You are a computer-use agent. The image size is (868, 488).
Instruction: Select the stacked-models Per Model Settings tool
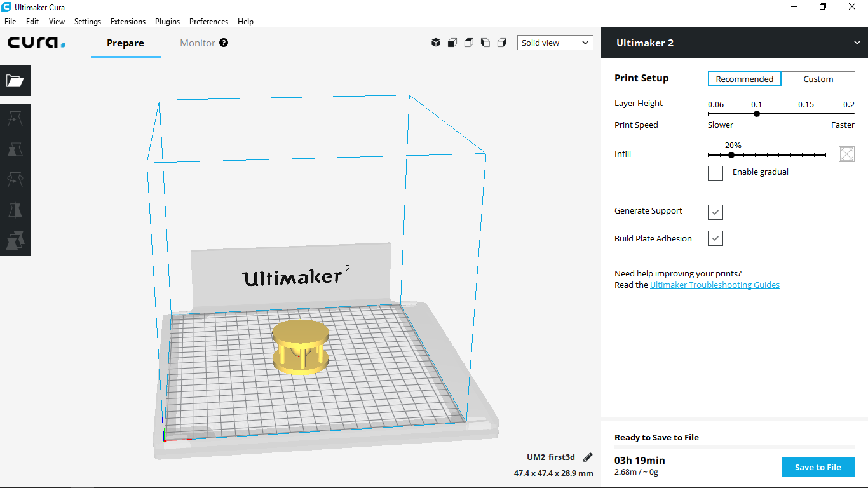(15, 241)
